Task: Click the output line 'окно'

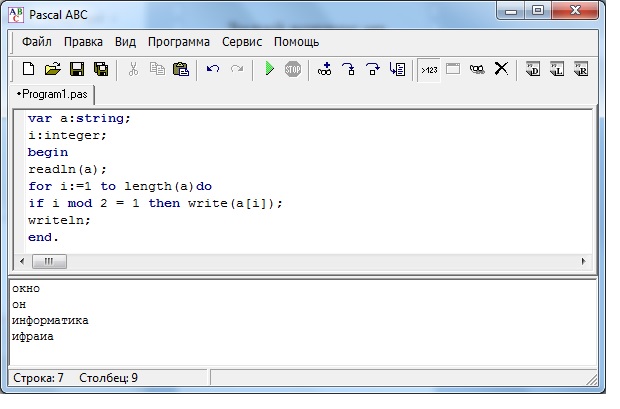Action: pos(26,289)
